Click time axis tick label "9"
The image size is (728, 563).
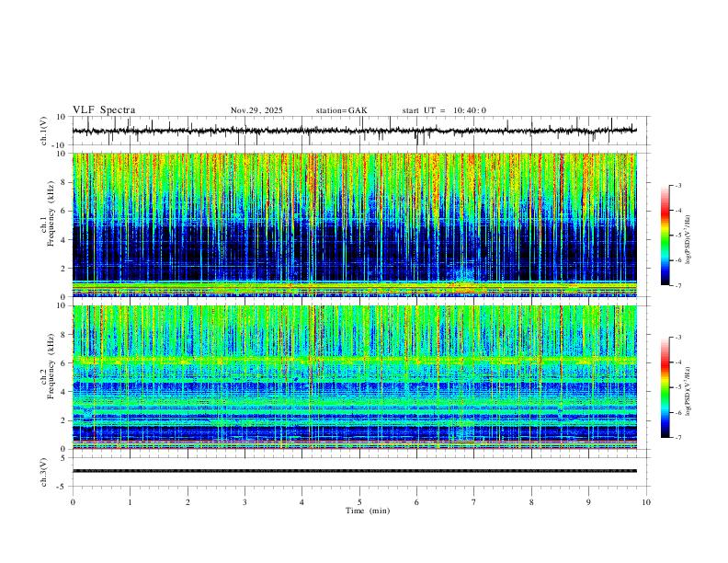coord(588,502)
